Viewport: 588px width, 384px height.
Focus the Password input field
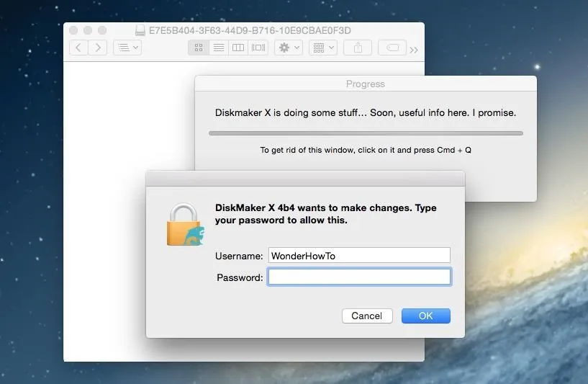pos(359,277)
